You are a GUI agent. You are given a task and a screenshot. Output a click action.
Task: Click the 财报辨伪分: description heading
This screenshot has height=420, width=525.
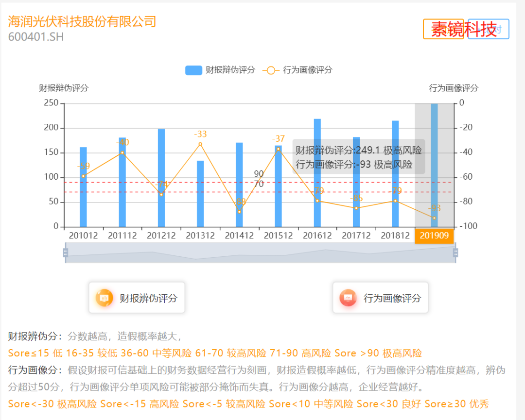[x=35, y=336]
